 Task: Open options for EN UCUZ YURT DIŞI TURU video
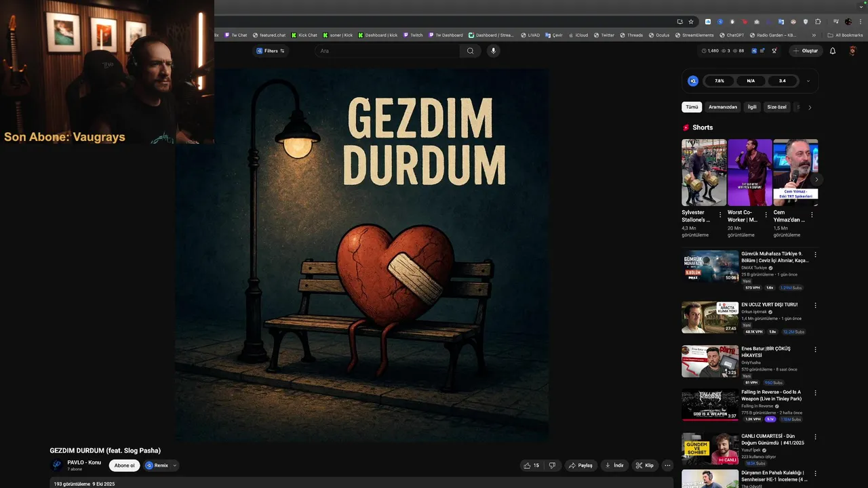(815, 306)
